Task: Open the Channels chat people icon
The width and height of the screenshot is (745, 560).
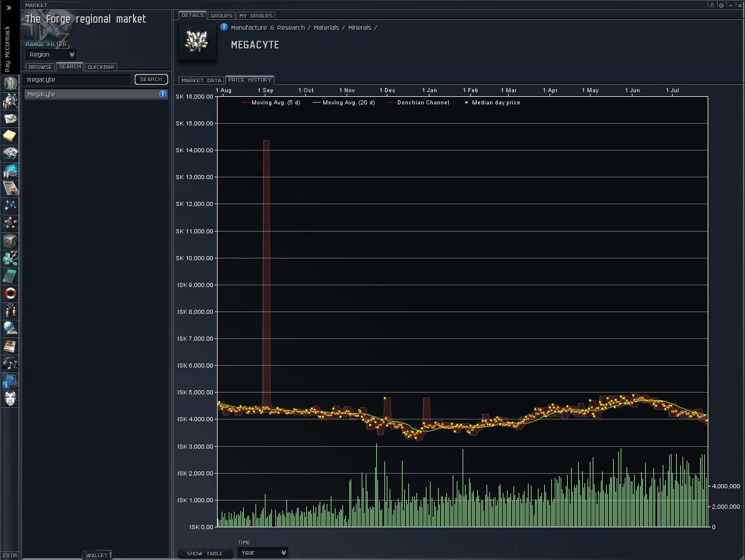Action: 10,311
